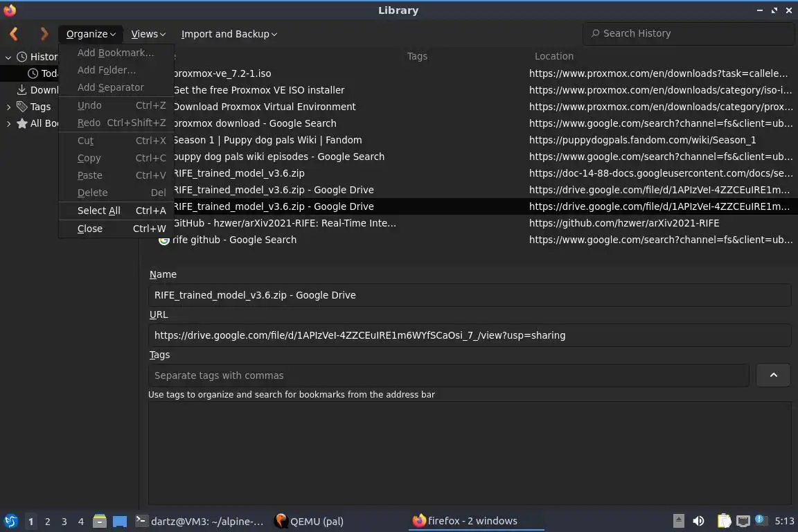Open the volume speaker tray icon

point(699,521)
